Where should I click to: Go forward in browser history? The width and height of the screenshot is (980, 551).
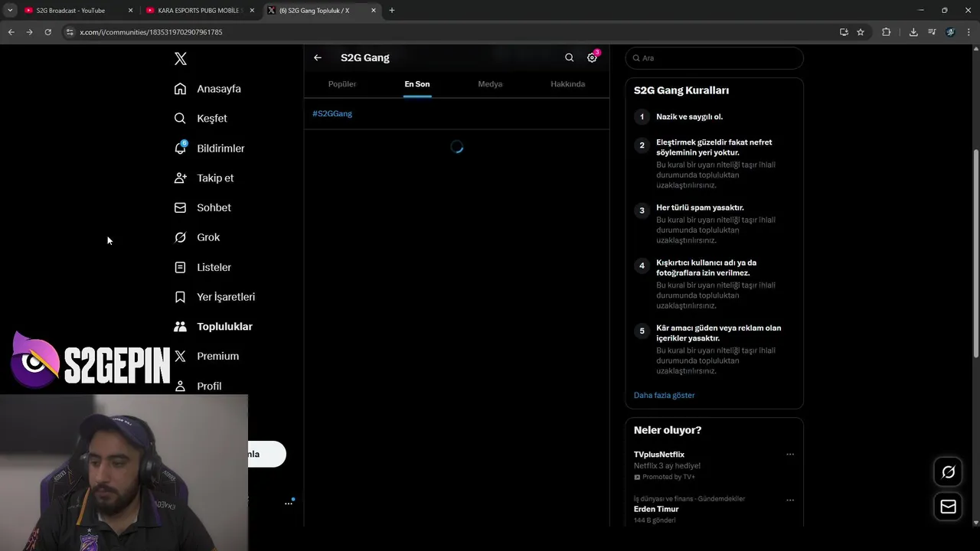(x=29, y=32)
